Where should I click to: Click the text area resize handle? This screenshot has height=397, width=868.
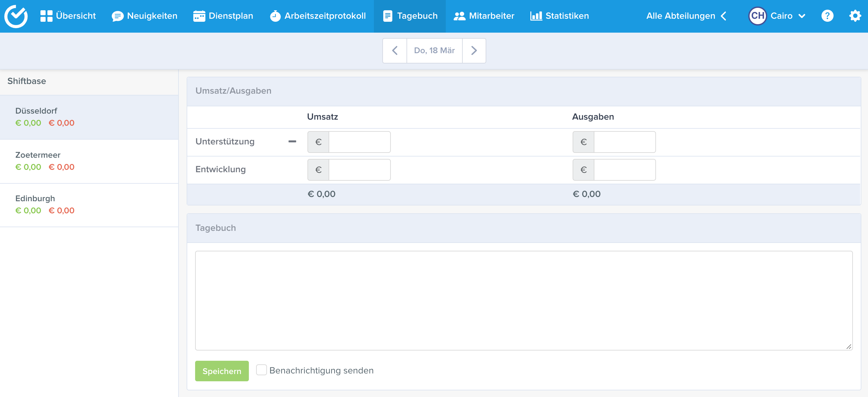click(848, 347)
